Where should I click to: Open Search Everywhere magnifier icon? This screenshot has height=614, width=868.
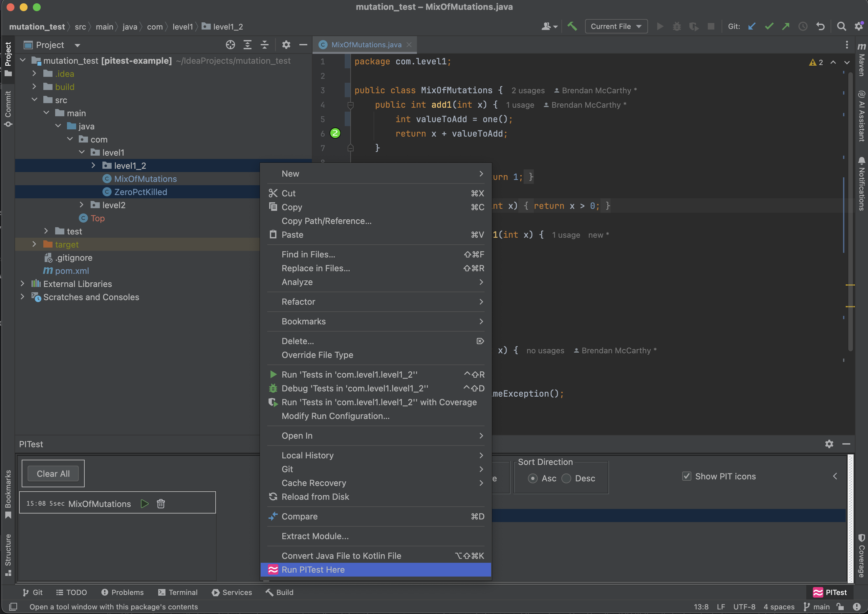point(841,27)
